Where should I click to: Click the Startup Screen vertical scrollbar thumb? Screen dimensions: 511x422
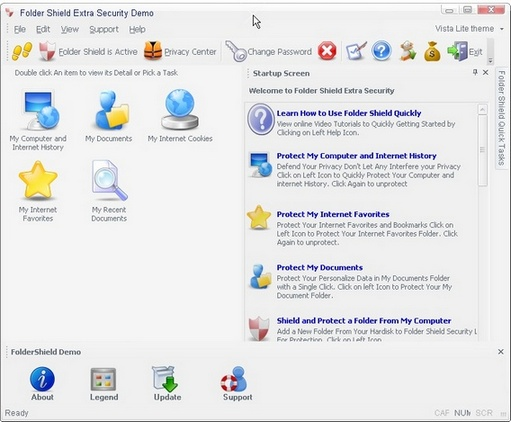point(482,150)
